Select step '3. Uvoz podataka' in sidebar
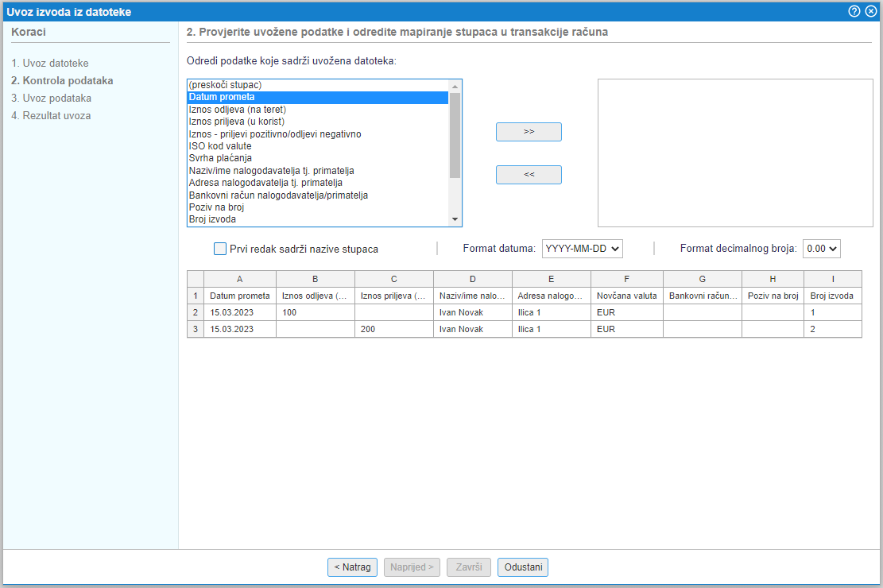This screenshot has width=883, height=588. (x=51, y=99)
